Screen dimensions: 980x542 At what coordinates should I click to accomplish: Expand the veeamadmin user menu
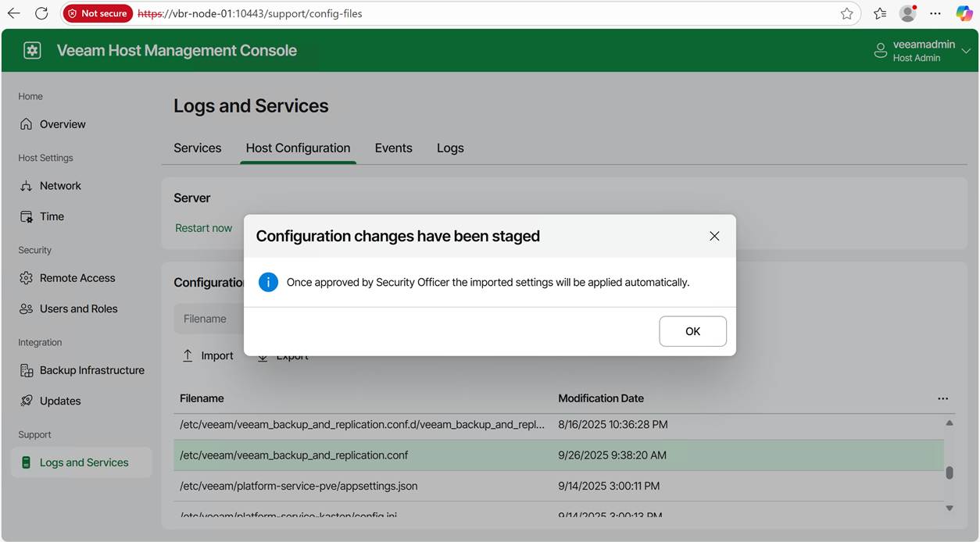(x=966, y=51)
